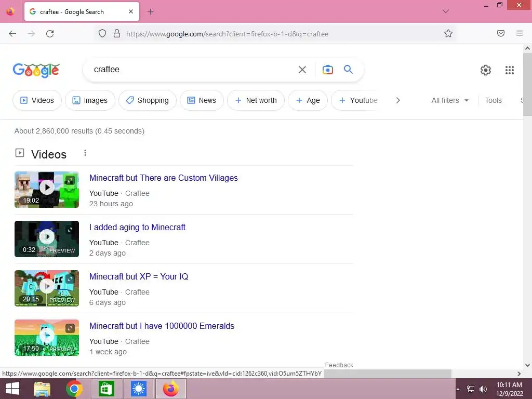The image size is (532, 399).
Task: Open Microsoft Store from taskbar
Action: (106, 389)
